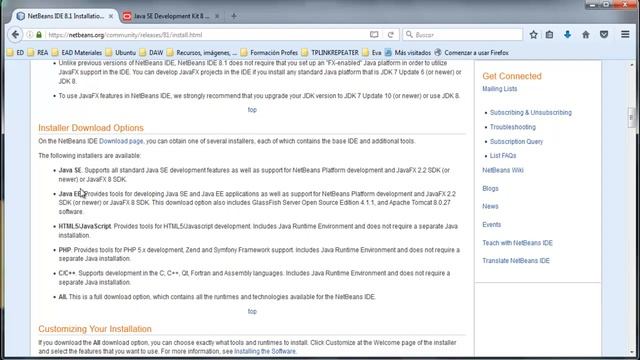Screen dimensions: 640x360
Task: Click the bold Java SE list item
Action: (70, 170)
